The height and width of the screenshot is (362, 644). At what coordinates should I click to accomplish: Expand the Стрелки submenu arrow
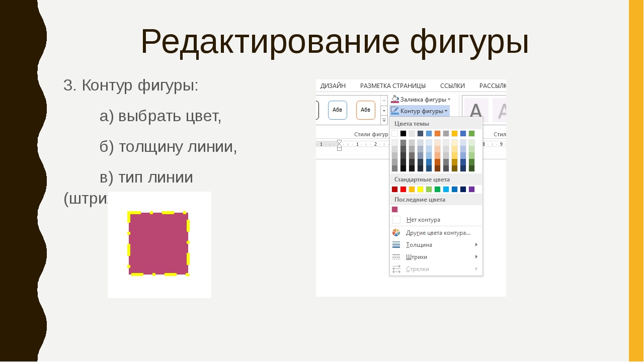pyautogui.click(x=476, y=269)
